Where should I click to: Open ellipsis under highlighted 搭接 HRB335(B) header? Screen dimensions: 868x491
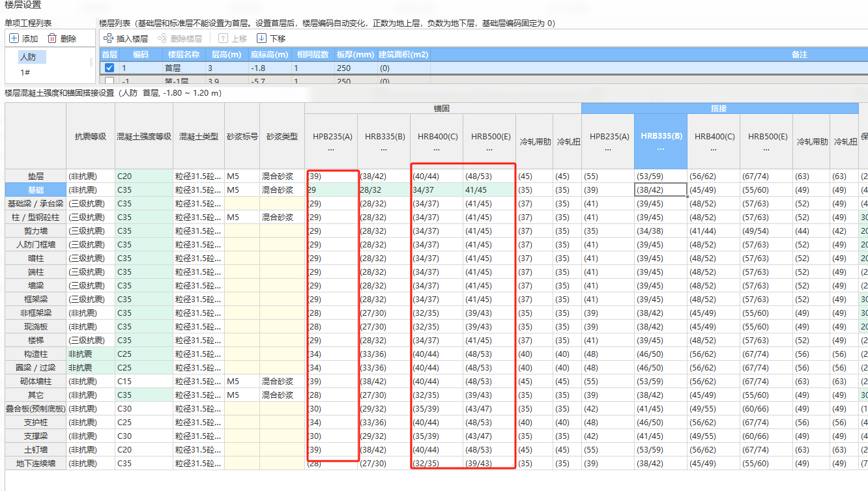[661, 149]
